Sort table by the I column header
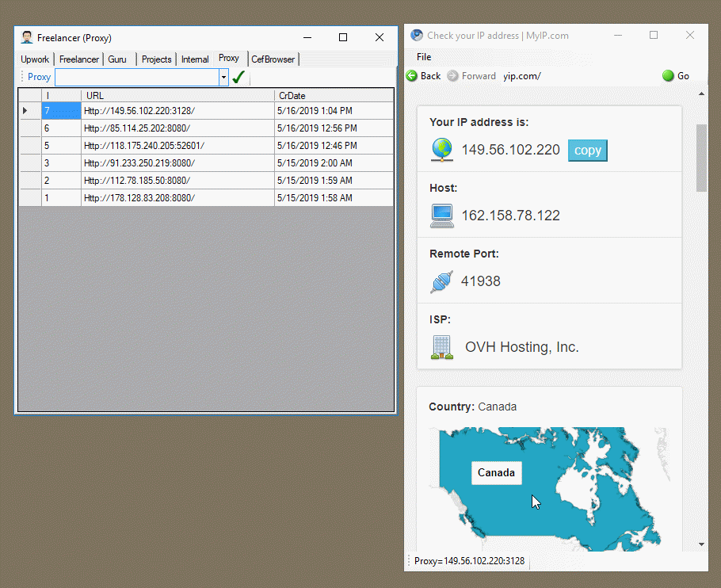This screenshot has height=588, width=721. (x=62, y=96)
